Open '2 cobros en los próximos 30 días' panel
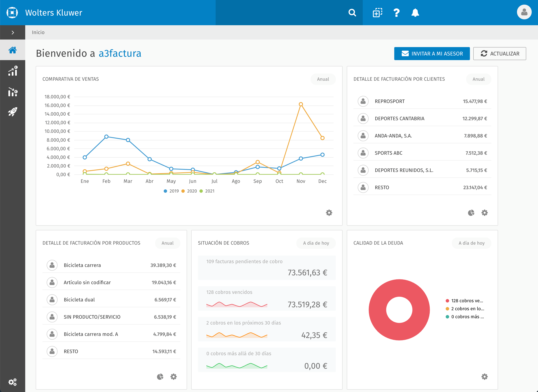Screen dimensions: 538x392 click(267, 329)
